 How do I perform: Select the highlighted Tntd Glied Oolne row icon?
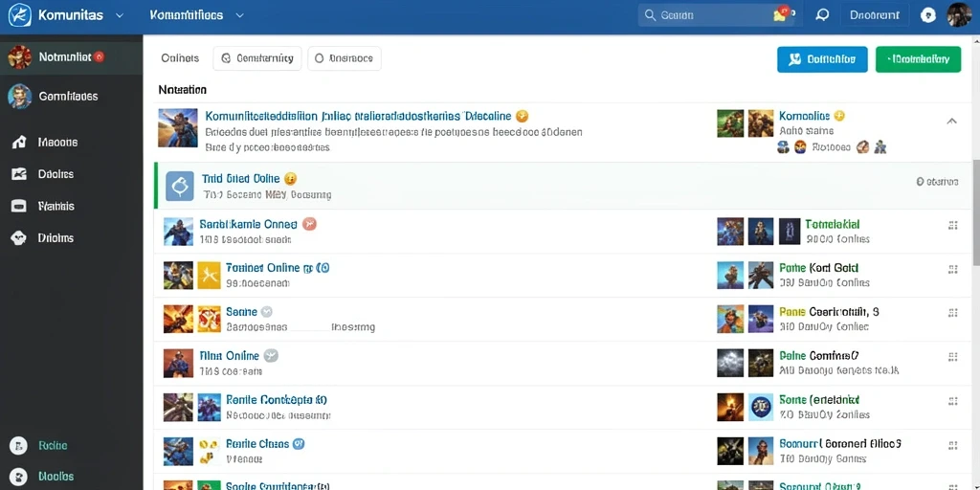[180, 187]
